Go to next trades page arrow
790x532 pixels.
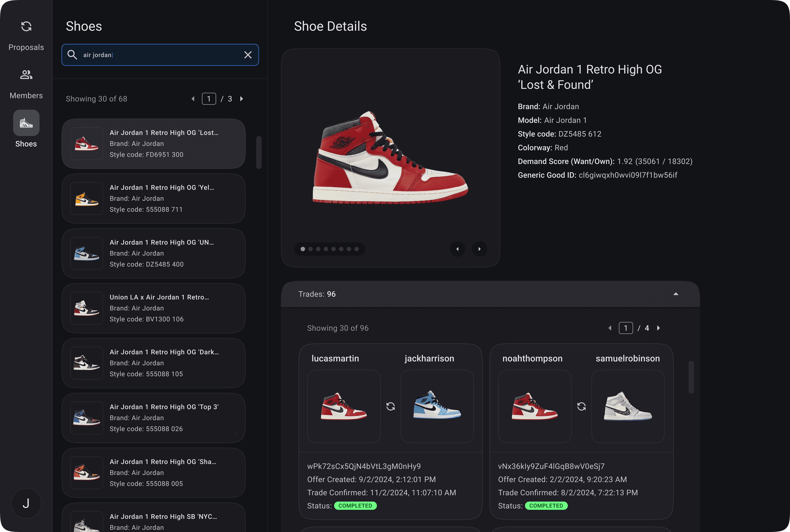click(658, 328)
